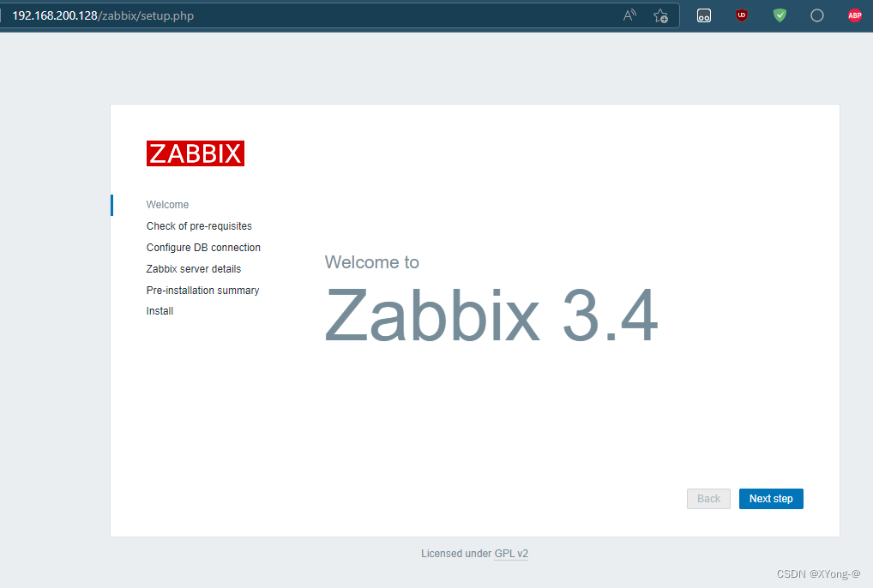
Task: Select the Welcome setup step
Action: 167,205
